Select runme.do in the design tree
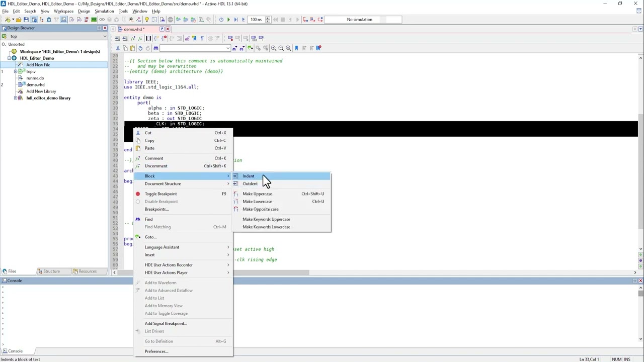This screenshot has width=644, height=362. point(35,78)
